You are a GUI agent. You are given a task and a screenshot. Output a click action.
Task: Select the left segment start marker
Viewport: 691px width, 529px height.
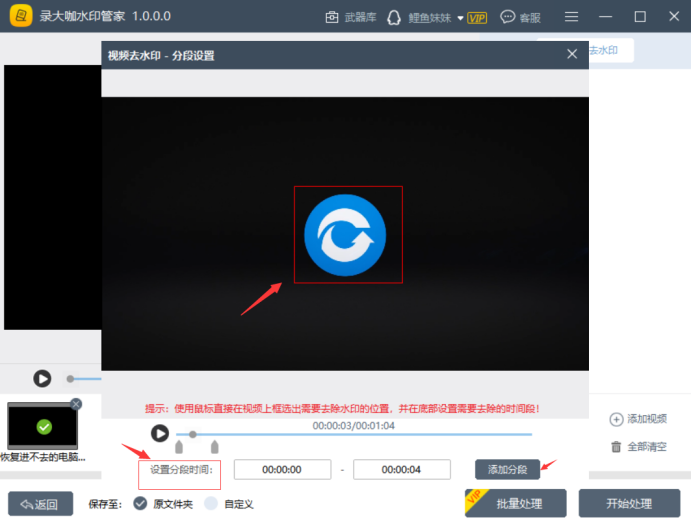179,447
